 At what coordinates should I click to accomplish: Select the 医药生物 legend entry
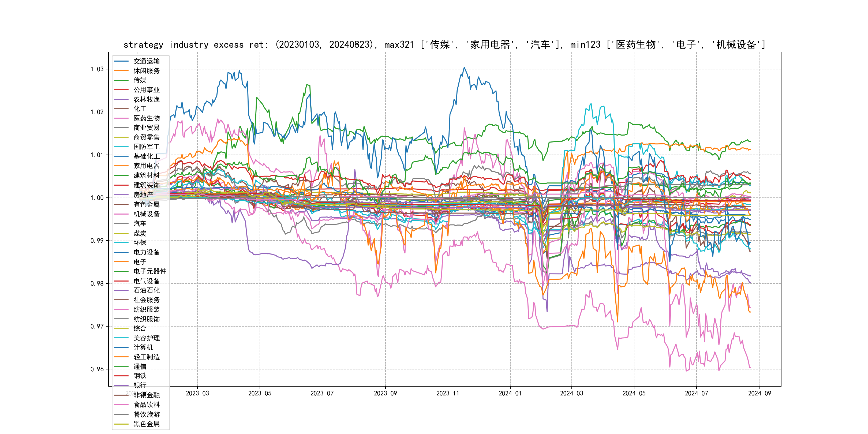146,118
